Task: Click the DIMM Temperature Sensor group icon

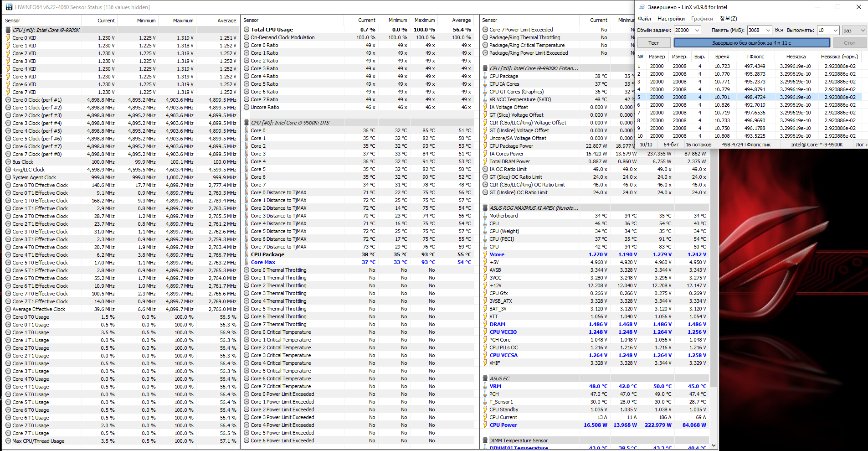Action: pos(485,441)
